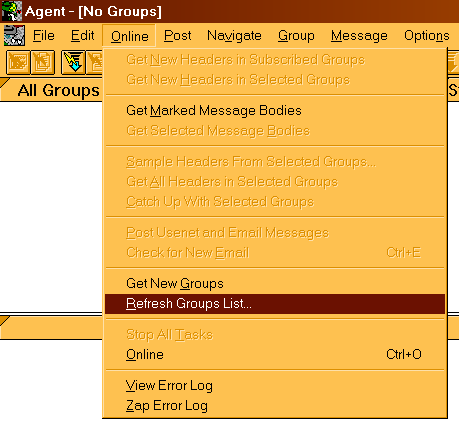Click the corner triangle of the lower pane
Viewport: 459px width, 431px height.
pyautogui.click(x=5, y=321)
